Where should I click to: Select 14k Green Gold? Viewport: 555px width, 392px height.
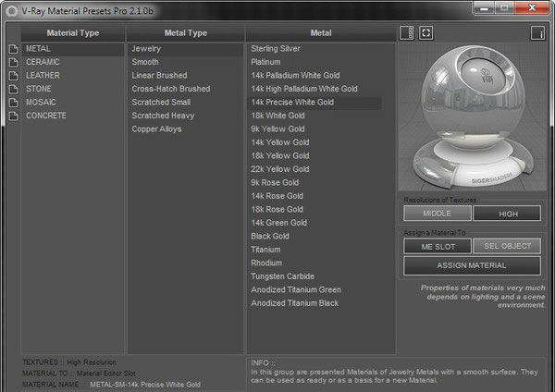click(315, 223)
